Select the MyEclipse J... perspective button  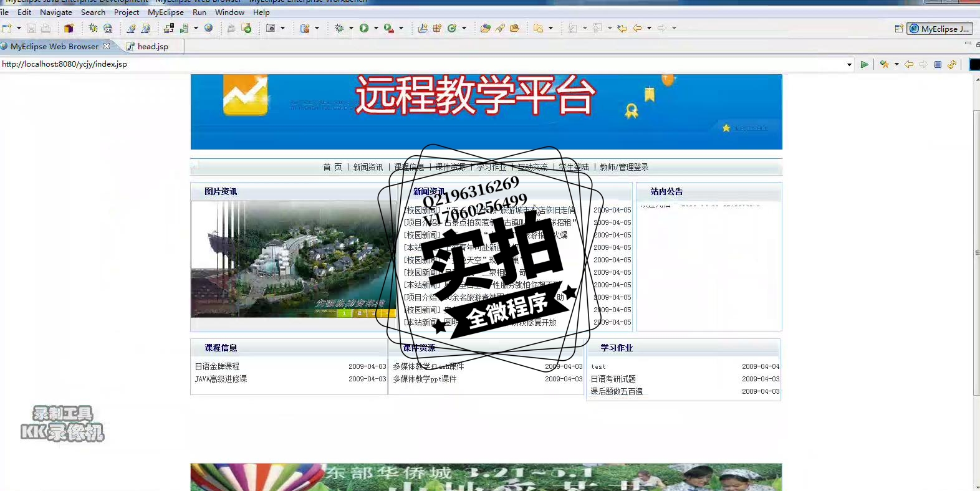(x=939, y=29)
